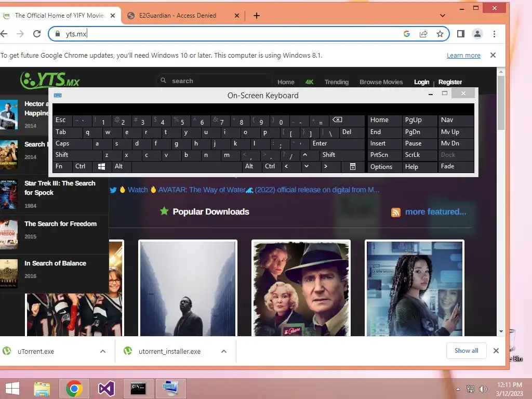Open the 4K menu item

309,82
